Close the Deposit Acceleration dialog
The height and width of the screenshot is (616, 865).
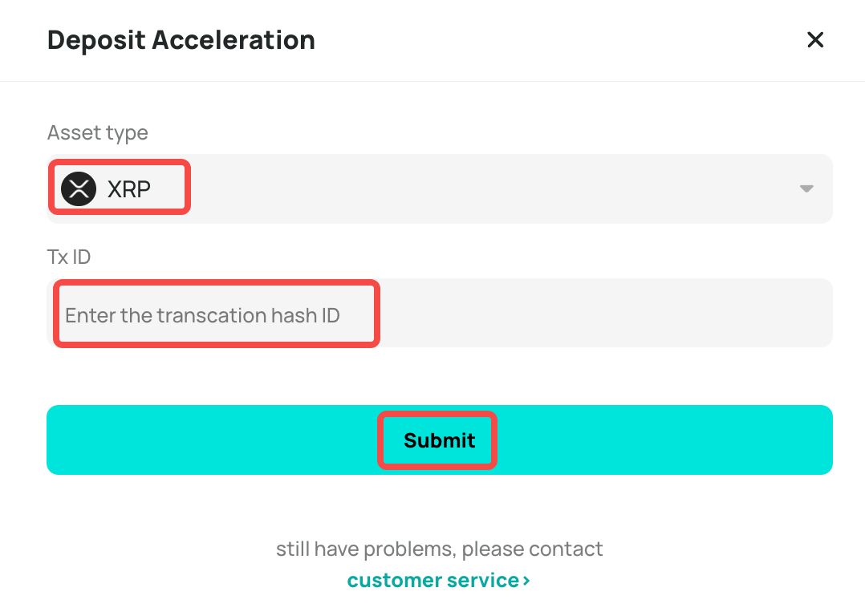815,40
